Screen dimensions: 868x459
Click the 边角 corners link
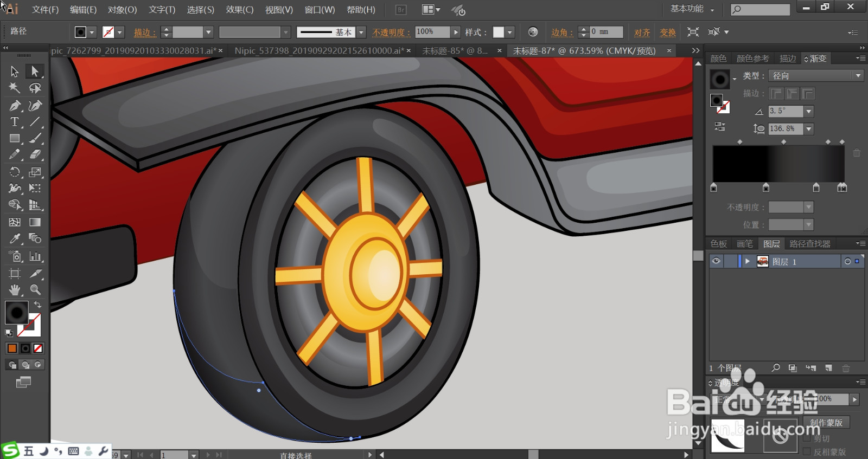(562, 33)
